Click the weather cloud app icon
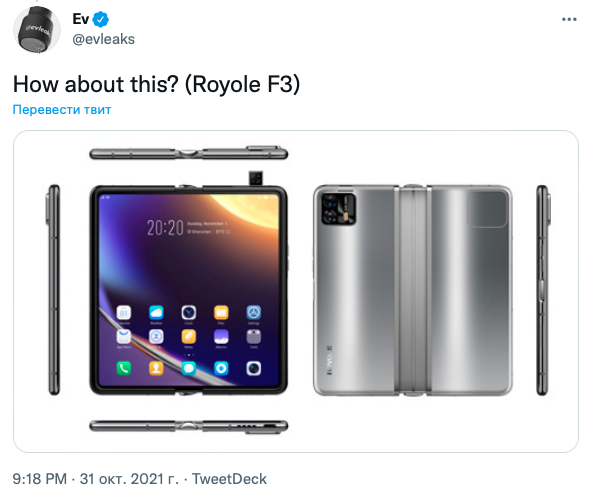 coord(156,312)
